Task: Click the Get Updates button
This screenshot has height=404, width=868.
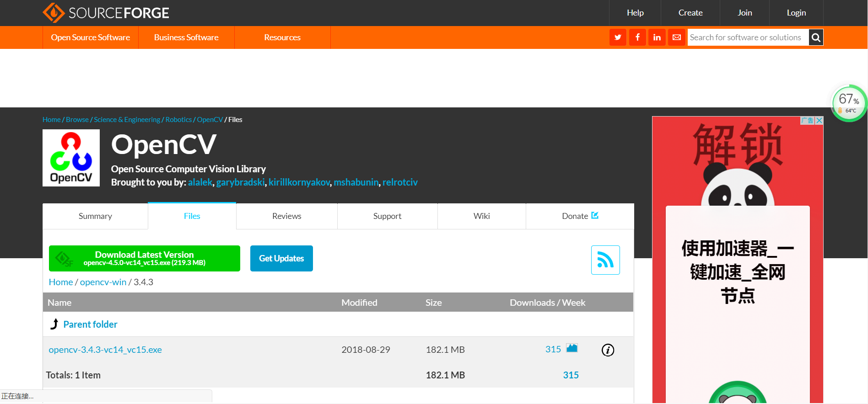Action: (281, 258)
